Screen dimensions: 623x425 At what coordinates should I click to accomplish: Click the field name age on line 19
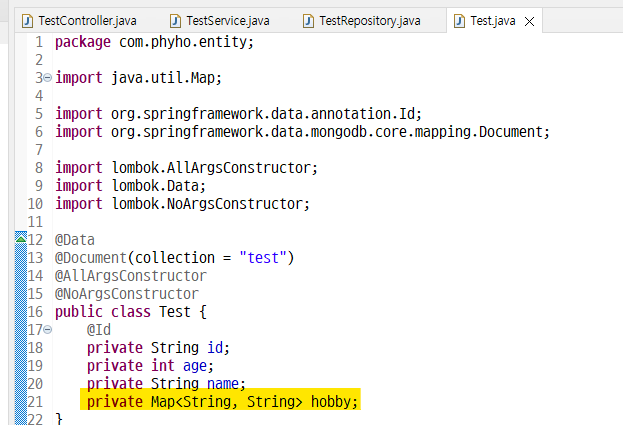coord(195,366)
